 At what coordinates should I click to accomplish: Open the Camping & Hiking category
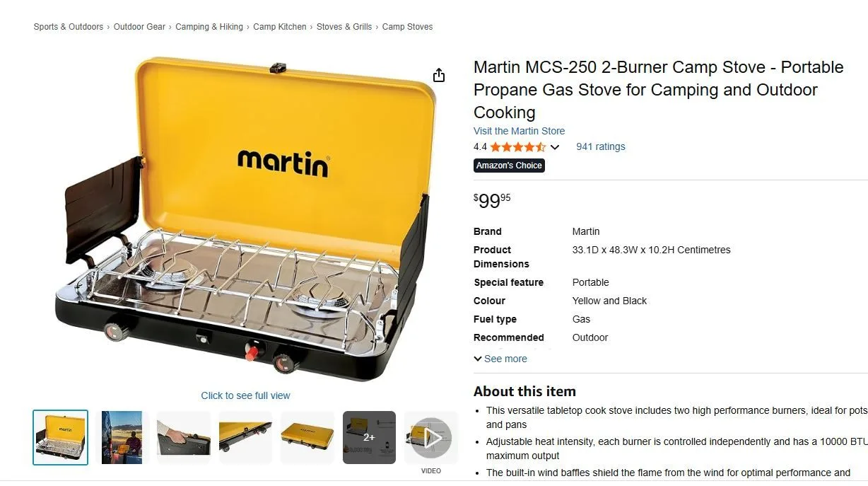point(209,26)
